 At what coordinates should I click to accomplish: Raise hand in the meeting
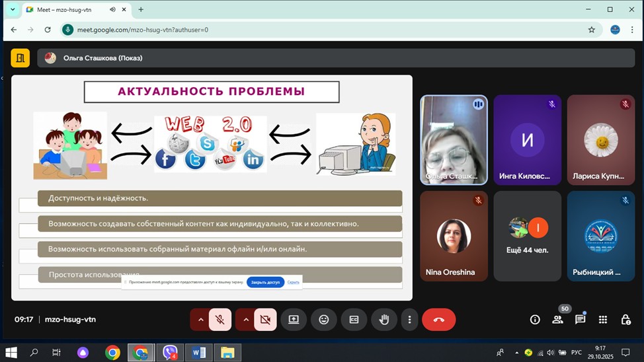384,320
